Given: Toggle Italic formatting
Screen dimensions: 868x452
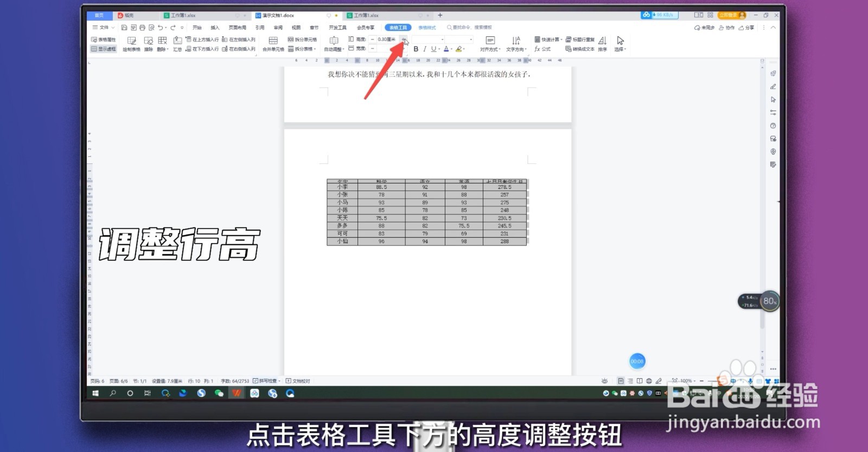Looking at the screenshot, I should coord(425,49).
